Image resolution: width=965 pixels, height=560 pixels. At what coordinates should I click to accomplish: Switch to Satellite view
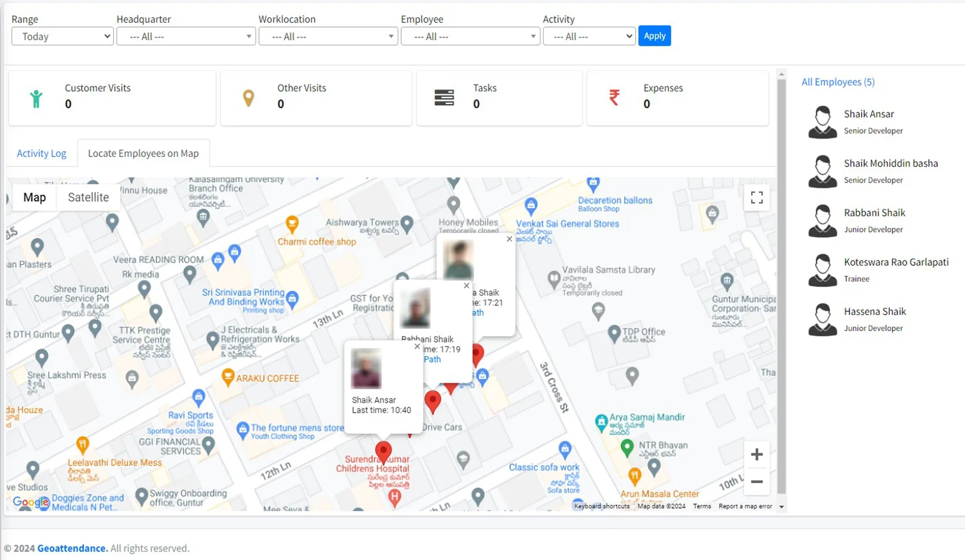pyautogui.click(x=88, y=197)
